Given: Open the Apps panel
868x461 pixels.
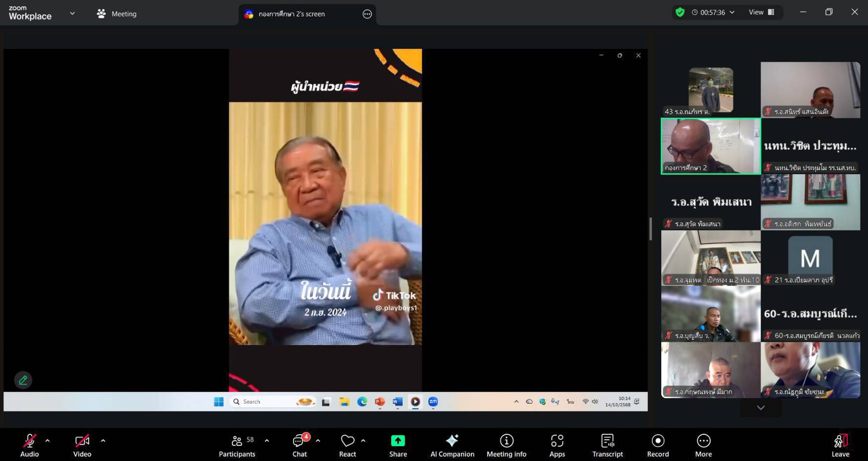Looking at the screenshot, I should point(557,445).
